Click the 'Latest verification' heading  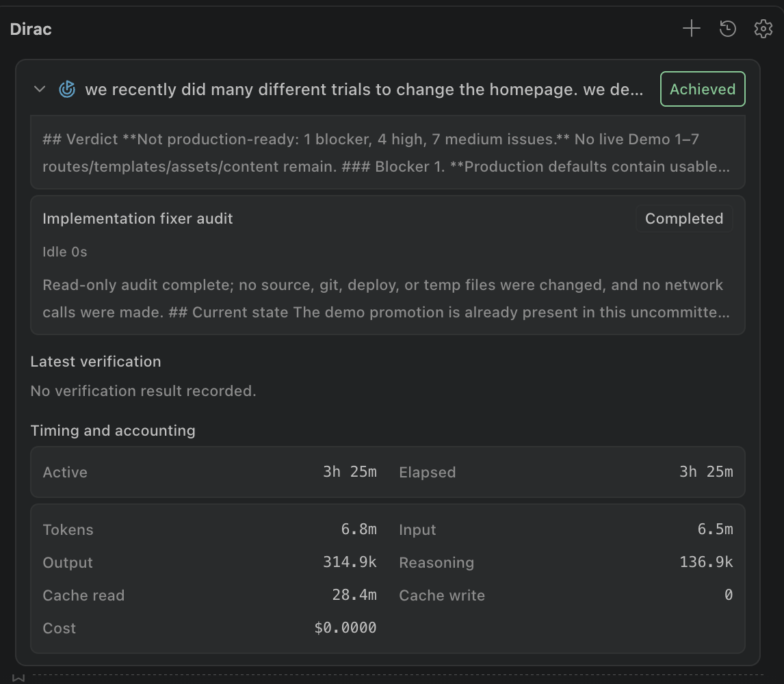pos(96,362)
